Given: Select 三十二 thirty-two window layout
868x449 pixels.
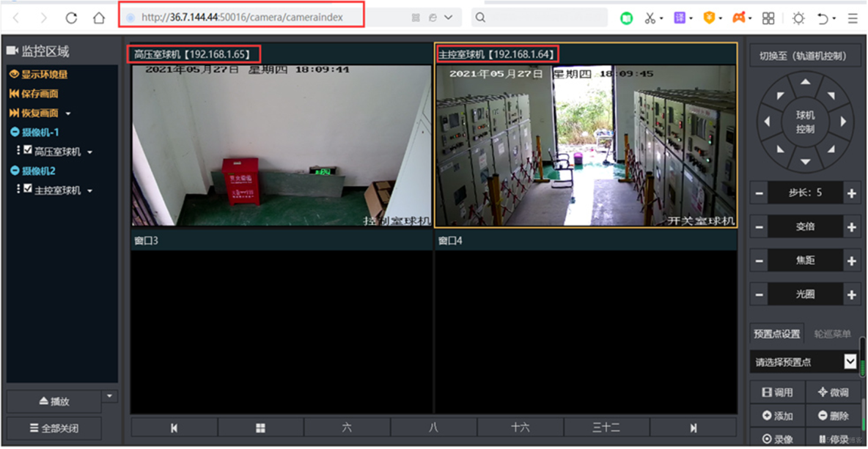Looking at the screenshot, I should click(x=607, y=428).
